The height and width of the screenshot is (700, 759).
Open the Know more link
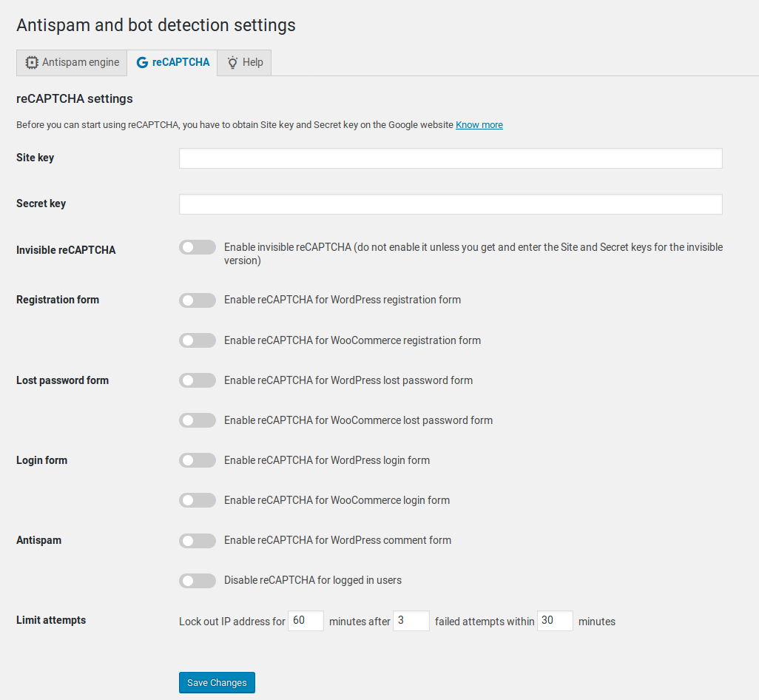click(479, 125)
